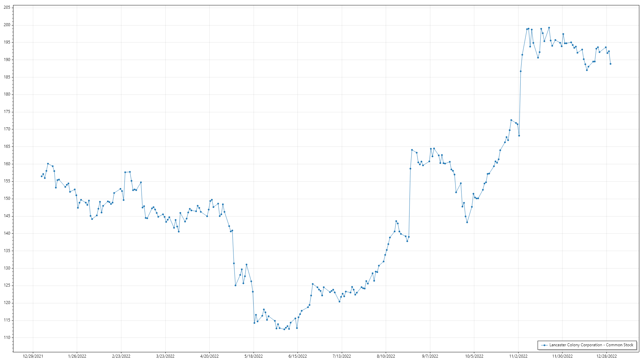Click the 110 y-axis value label
This screenshot has width=644, height=362.
[7, 338]
